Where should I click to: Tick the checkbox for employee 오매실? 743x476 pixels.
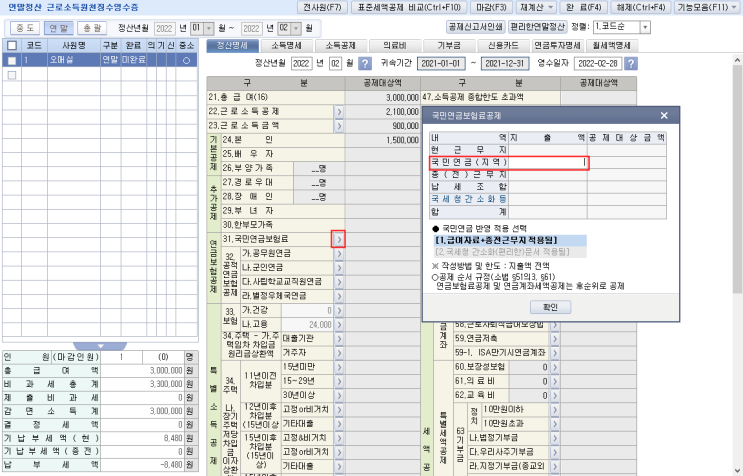coord(12,61)
